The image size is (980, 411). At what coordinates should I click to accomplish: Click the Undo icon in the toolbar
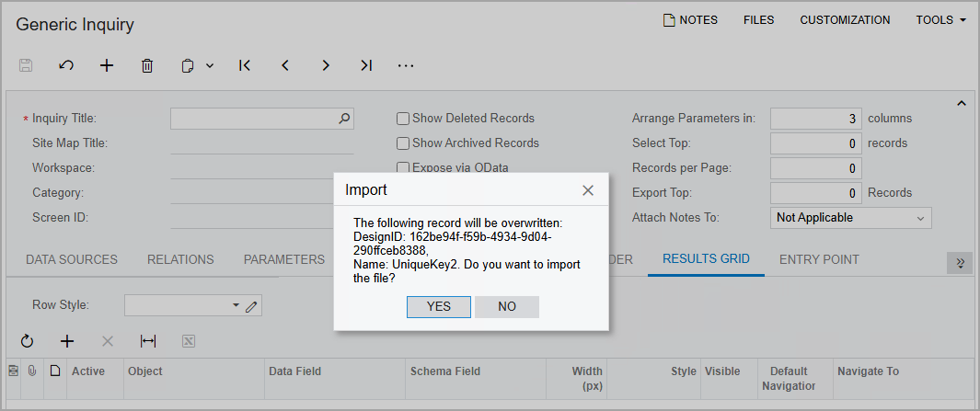66,65
